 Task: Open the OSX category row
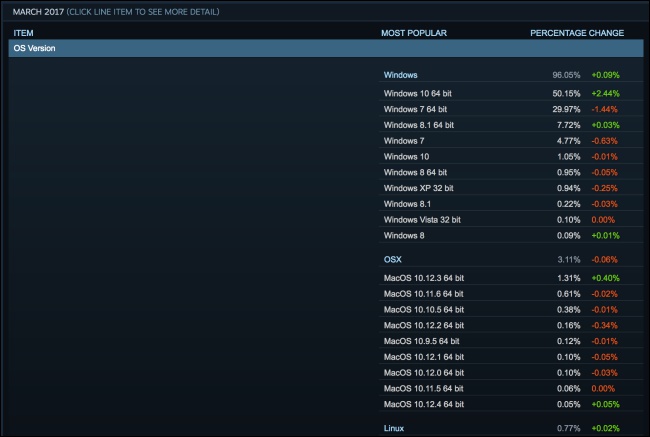tap(511, 260)
